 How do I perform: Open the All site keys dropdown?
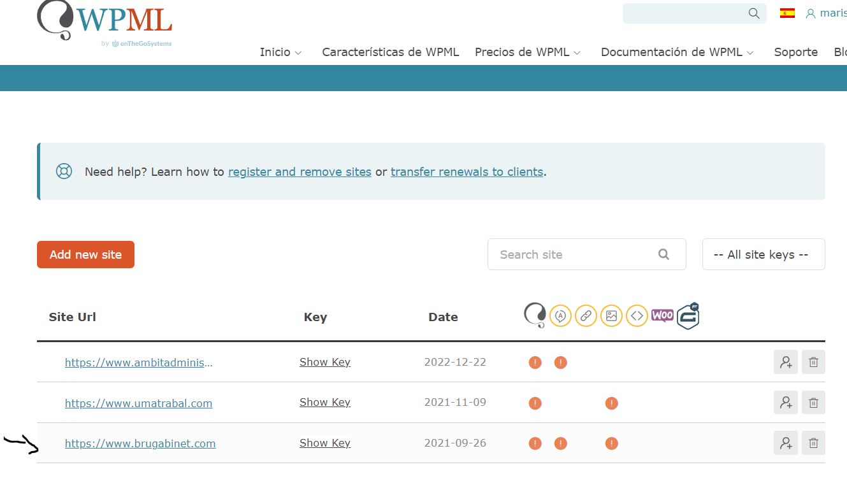764,254
